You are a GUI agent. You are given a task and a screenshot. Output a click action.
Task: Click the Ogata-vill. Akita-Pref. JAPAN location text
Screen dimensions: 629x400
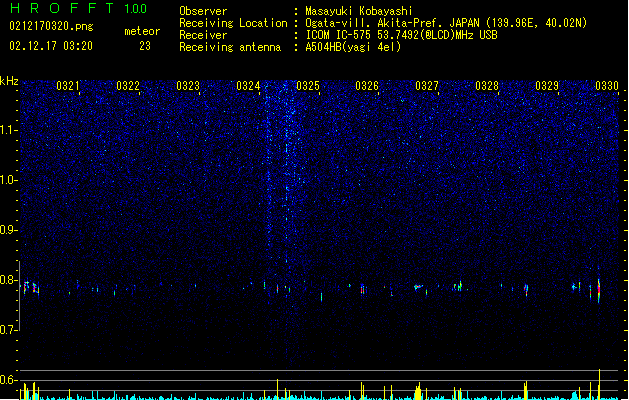click(446, 23)
